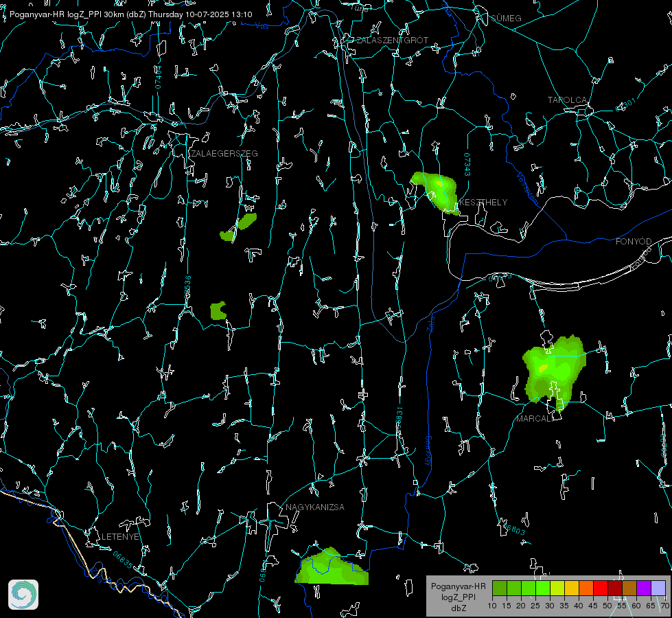The image size is (672, 618).
Task: Click the TAPOLCA city label
Action: [x=567, y=100]
